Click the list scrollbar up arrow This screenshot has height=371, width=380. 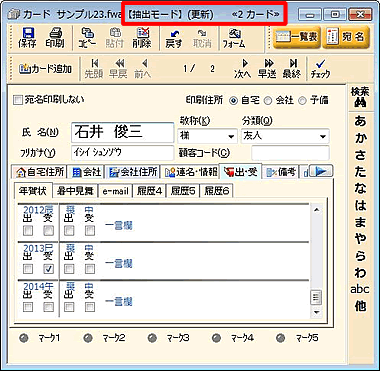tap(317, 210)
